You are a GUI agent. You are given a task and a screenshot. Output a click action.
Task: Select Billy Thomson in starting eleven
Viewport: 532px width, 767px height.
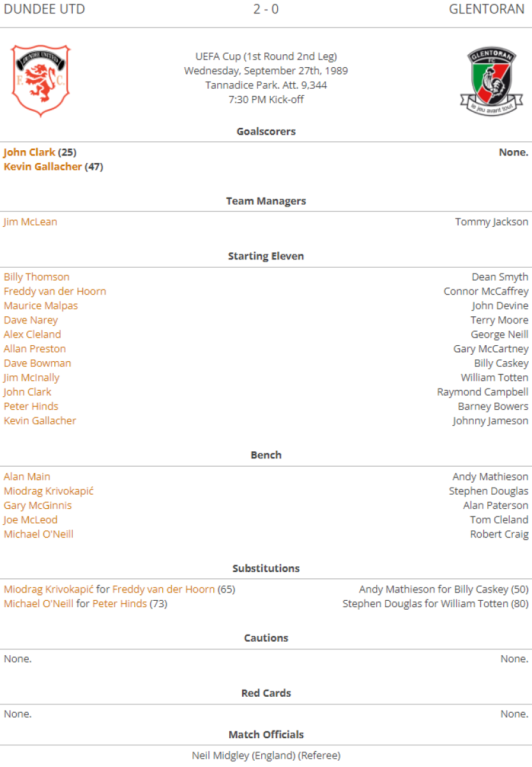36,277
